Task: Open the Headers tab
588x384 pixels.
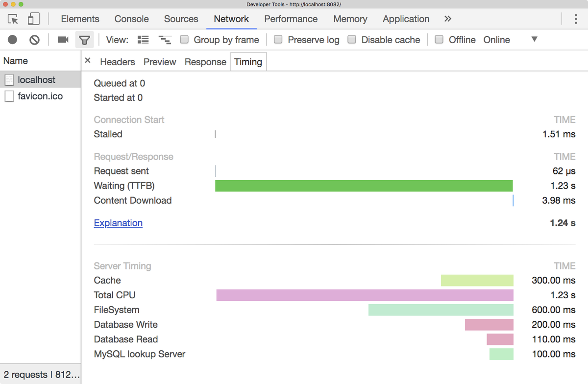Action: pos(117,62)
